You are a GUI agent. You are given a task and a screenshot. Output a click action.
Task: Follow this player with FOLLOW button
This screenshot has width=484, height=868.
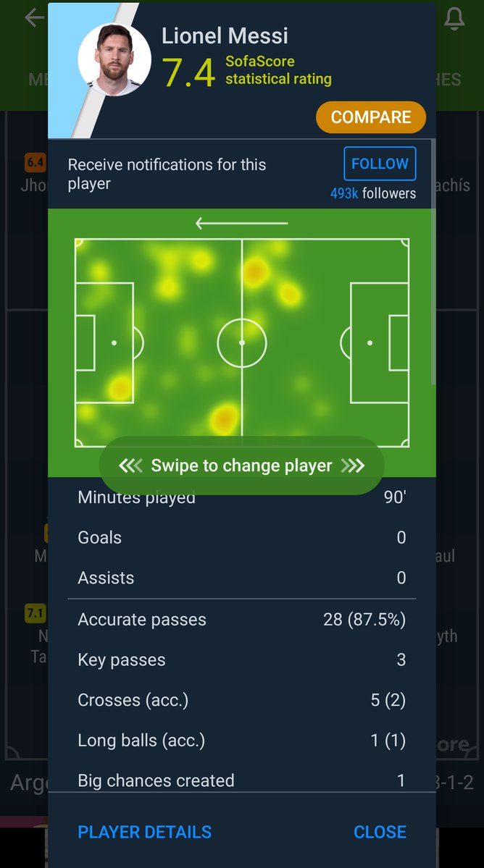click(x=380, y=164)
